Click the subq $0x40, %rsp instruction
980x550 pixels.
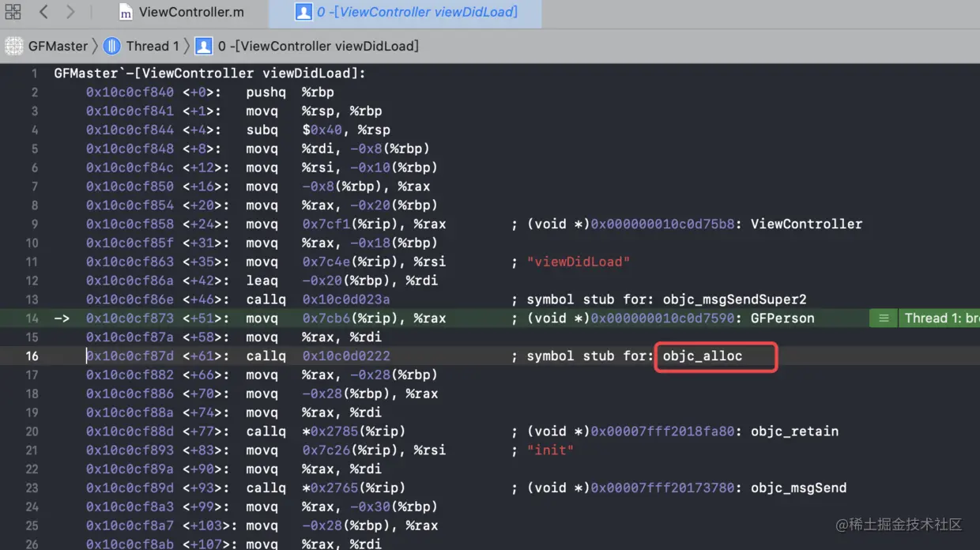[318, 130]
